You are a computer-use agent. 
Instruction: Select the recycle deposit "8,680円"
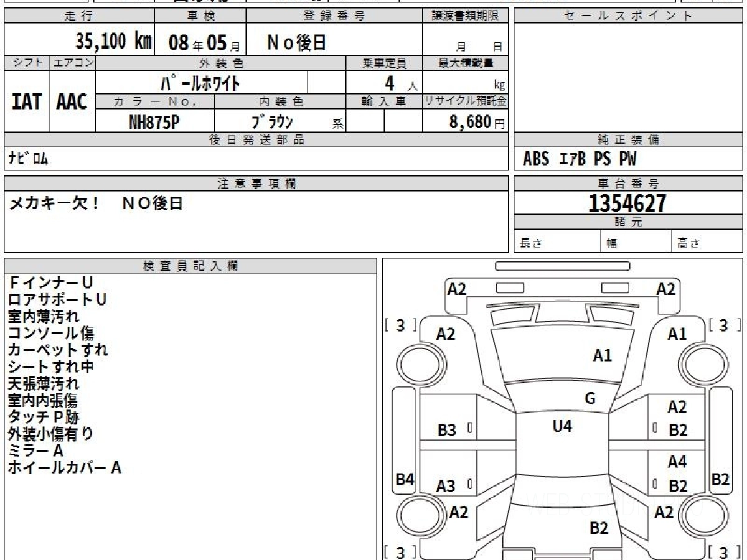click(477, 122)
